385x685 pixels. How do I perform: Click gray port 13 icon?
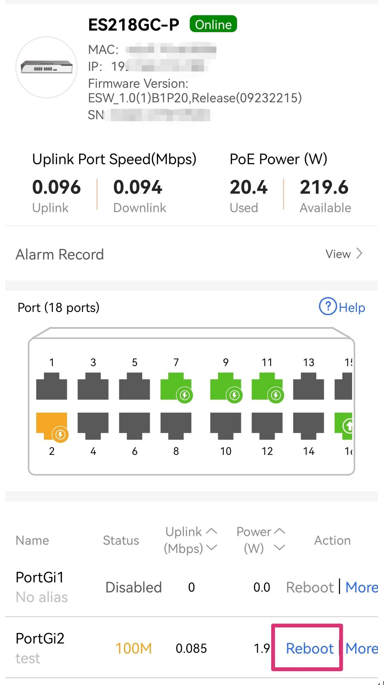point(309,386)
